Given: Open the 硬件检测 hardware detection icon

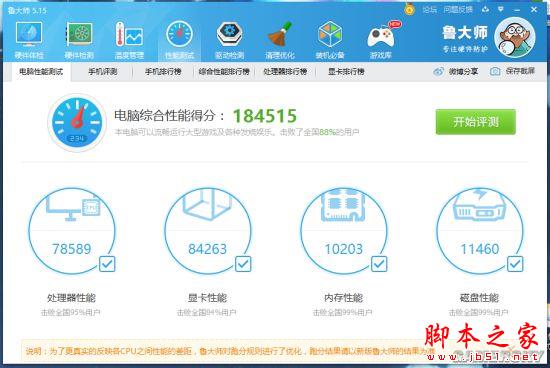Looking at the screenshot, I should click(79, 34).
